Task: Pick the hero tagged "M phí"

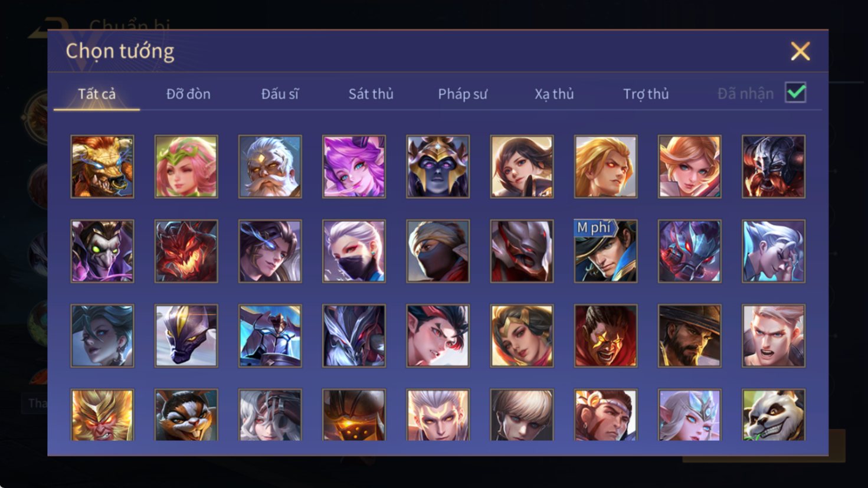Action: point(605,251)
